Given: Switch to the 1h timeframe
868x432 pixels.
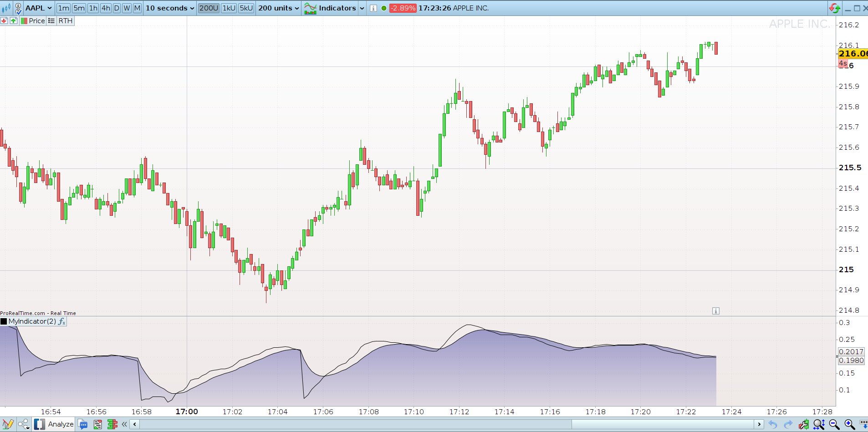Looking at the screenshot, I should pos(93,8).
